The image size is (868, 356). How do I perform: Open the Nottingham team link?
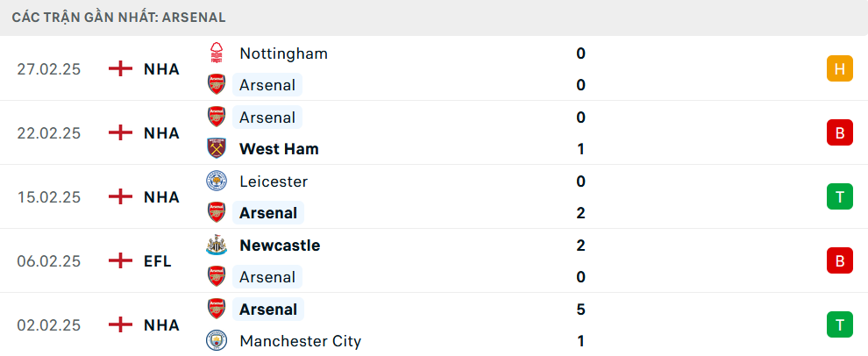[283, 53]
